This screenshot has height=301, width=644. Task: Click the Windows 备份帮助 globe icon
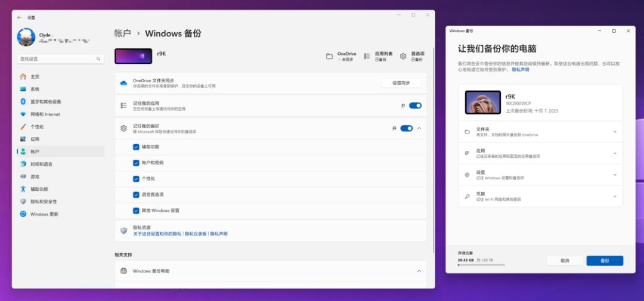coord(123,271)
